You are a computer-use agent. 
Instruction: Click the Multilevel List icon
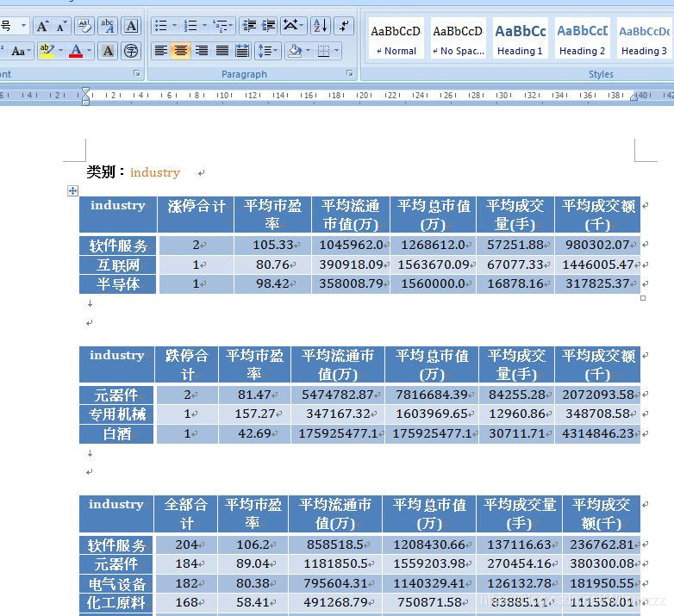[x=221, y=26]
